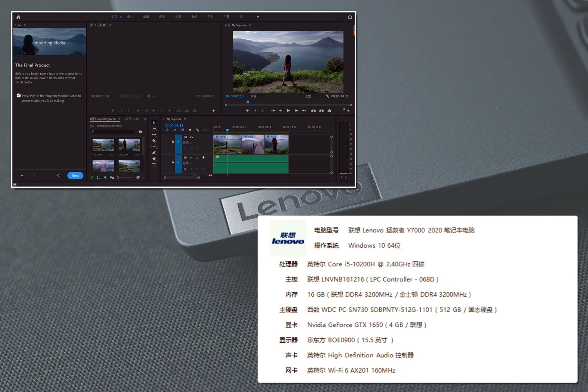Switch Project panel to freeform view

click(x=112, y=178)
